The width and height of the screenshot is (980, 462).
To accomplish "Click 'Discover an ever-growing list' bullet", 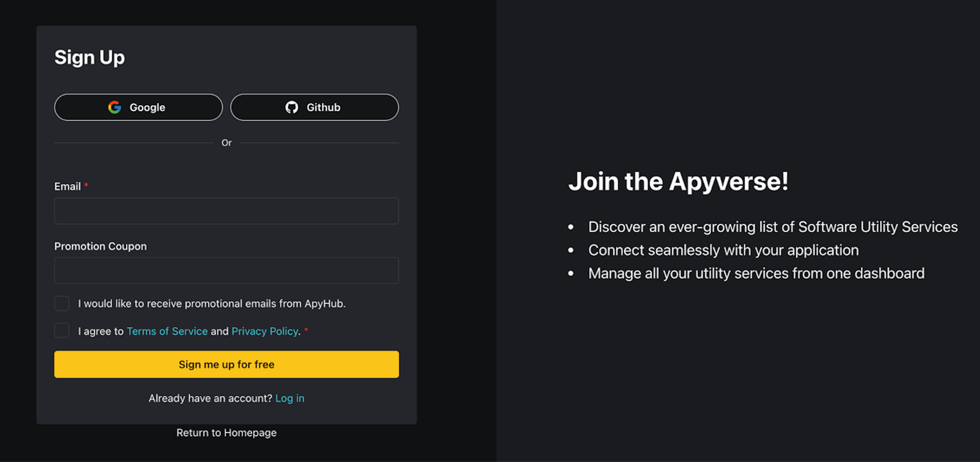I will click(x=773, y=227).
